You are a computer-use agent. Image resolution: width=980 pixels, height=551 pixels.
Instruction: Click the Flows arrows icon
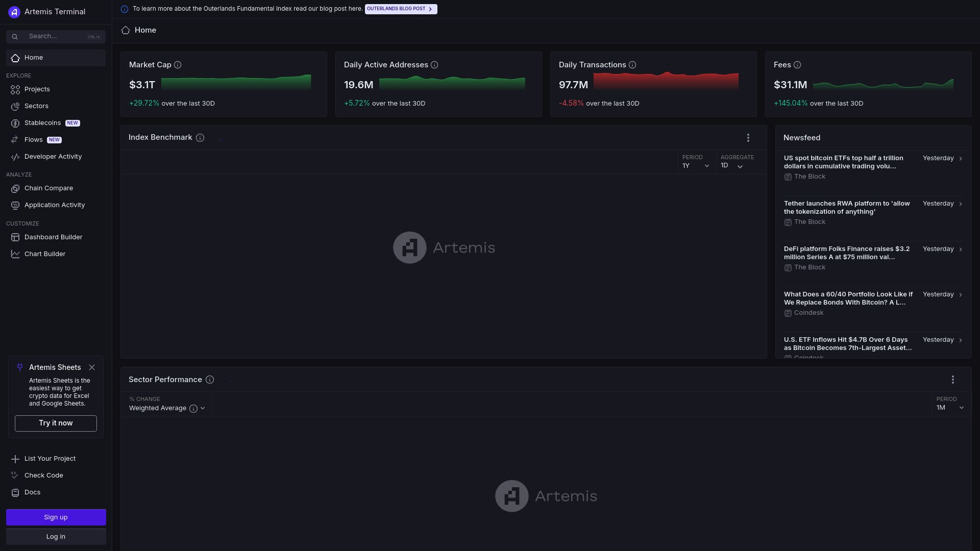15,140
